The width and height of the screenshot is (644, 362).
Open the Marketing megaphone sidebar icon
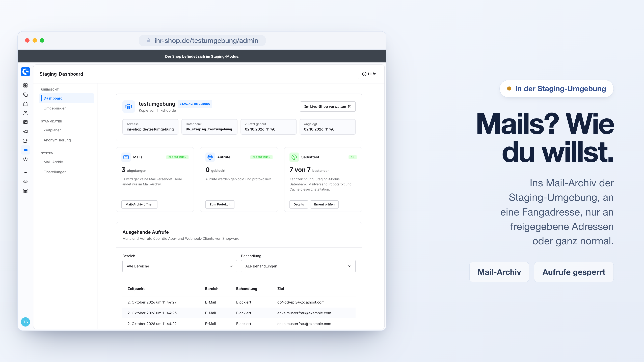[25, 131]
